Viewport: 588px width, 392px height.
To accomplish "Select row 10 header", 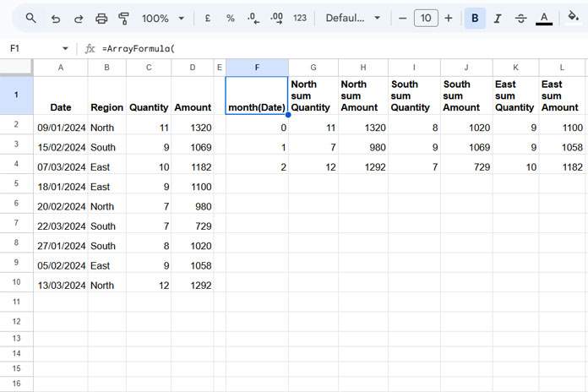I will click(16, 282).
